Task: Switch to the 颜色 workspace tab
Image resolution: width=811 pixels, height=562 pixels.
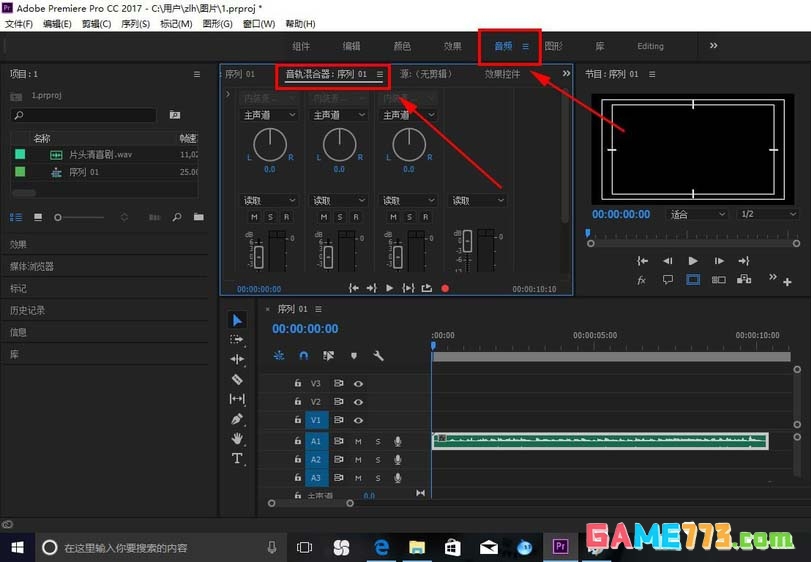Action: [402, 46]
